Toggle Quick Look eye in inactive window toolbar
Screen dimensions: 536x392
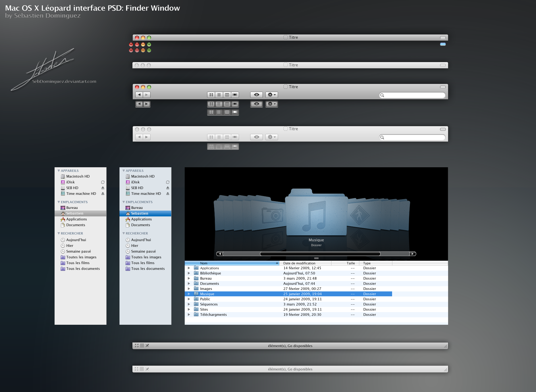[x=257, y=137]
